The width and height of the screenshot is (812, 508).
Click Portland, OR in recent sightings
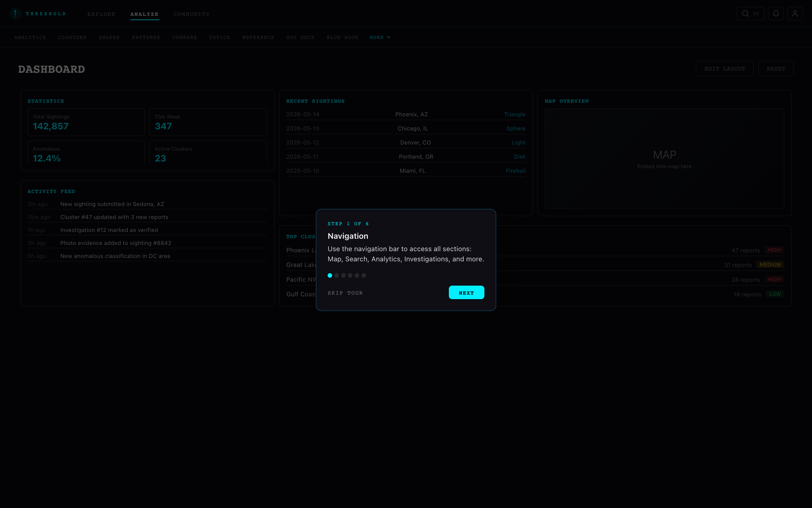tap(416, 157)
